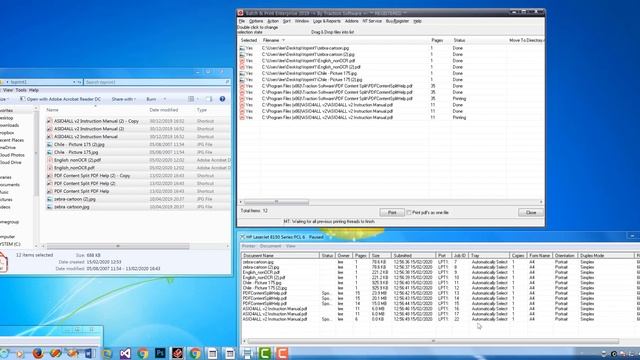Open the Logs & Reports menu
Screen dimensions: 640x360
(x=327, y=21)
